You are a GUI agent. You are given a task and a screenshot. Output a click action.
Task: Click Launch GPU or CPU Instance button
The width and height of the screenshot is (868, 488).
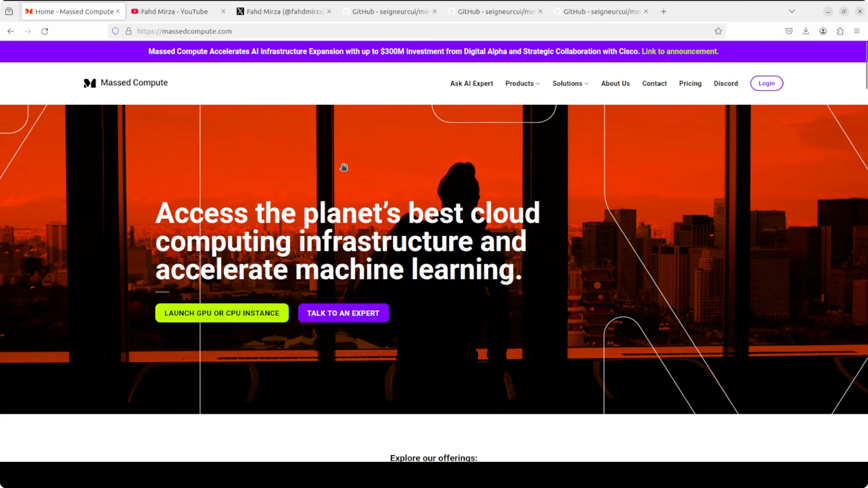[222, 313]
